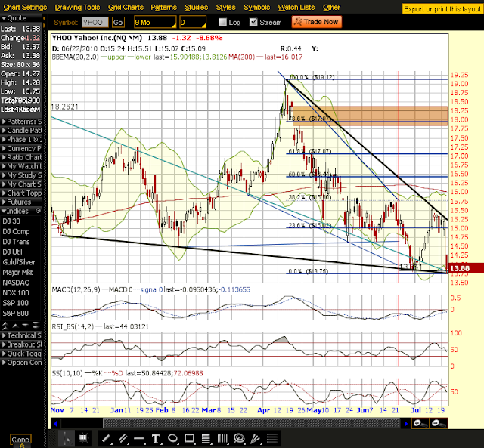This screenshot has width=484, height=448.
Task: Select the Fibonacci arcs spiral tool
Action: point(239,438)
